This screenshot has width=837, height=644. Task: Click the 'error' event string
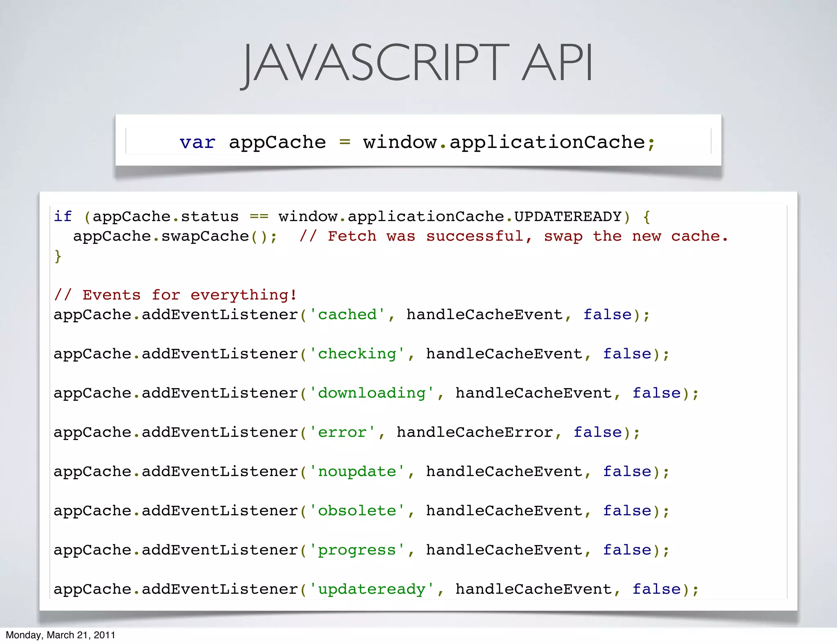[x=342, y=432]
